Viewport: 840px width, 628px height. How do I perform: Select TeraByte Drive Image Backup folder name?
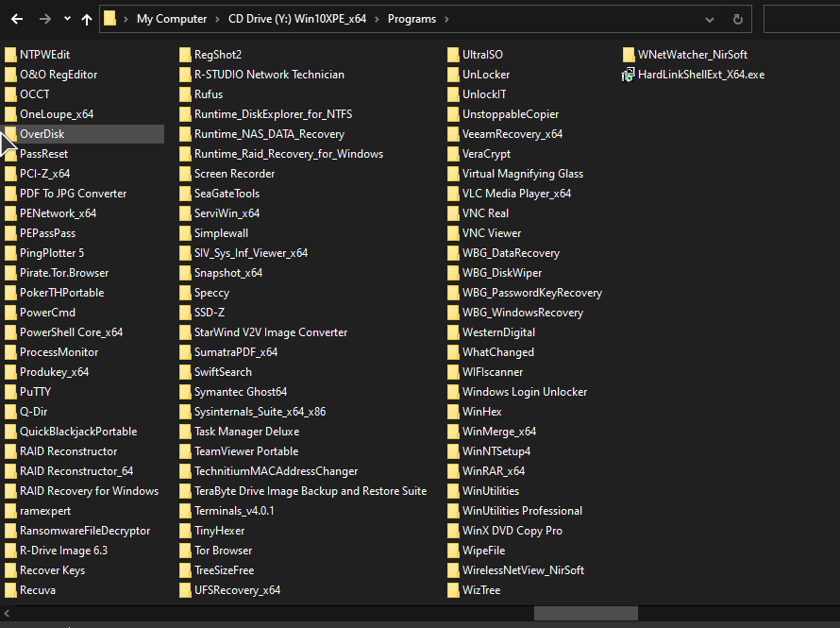(x=311, y=491)
